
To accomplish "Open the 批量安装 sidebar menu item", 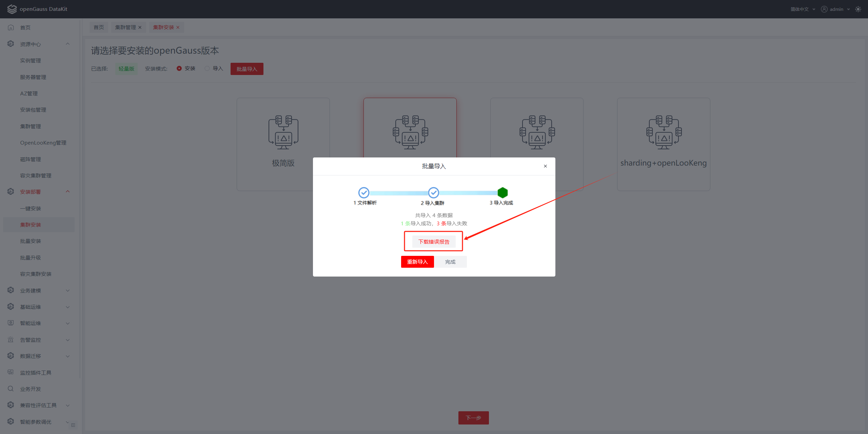I will click(x=31, y=241).
